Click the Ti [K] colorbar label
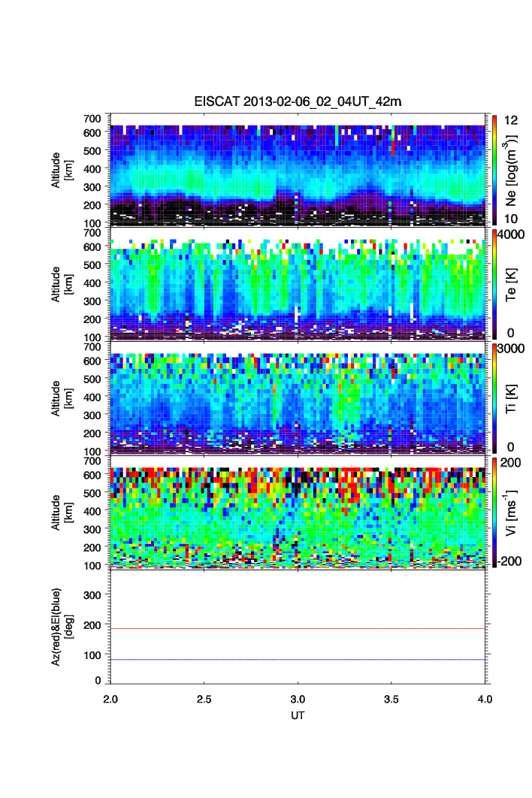The height and width of the screenshot is (798, 532). coord(511,398)
